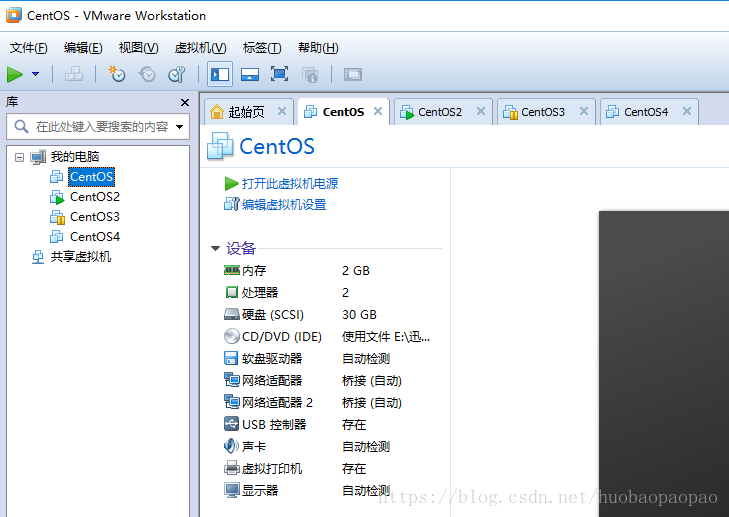
Task: Toggle the thumbnail bar view icon
Action: 250,74
